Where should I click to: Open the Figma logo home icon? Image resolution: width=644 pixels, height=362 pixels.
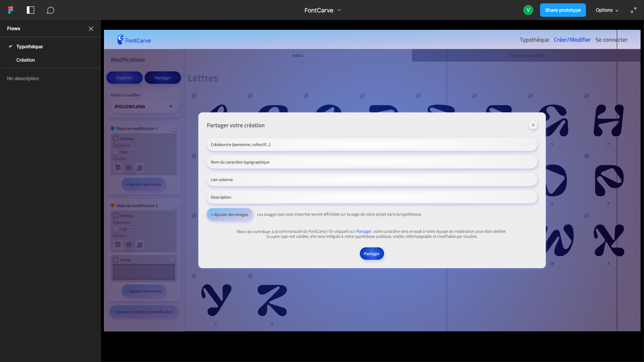point(11,10)
